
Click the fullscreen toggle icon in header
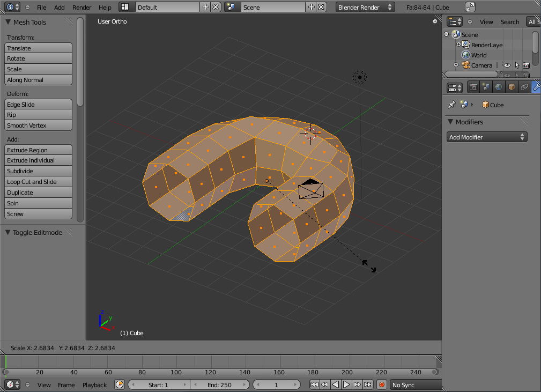(x=470, y=8)
